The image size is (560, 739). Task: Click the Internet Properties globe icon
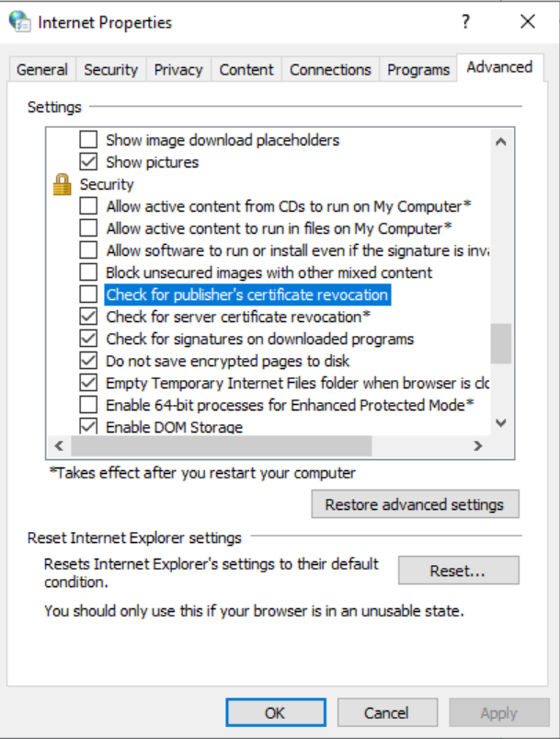(x=19, y=22)
